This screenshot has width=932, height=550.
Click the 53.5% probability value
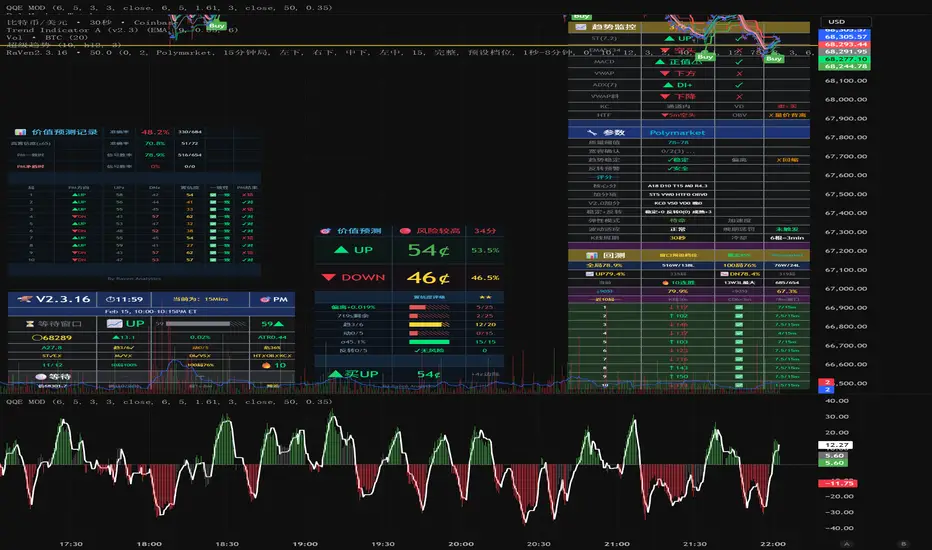[x=485, y=250]
